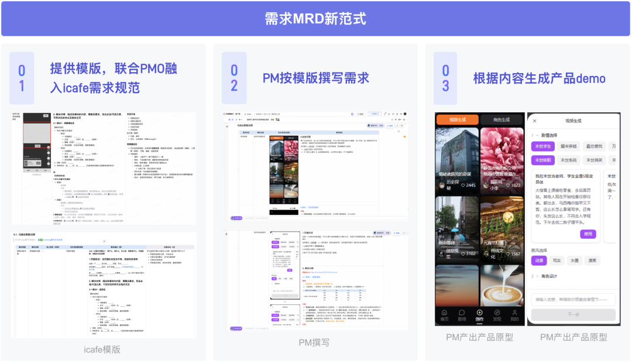Click the step number 01 badge
The height and width of the screenshot is (364, 632).
pos(22,78)
